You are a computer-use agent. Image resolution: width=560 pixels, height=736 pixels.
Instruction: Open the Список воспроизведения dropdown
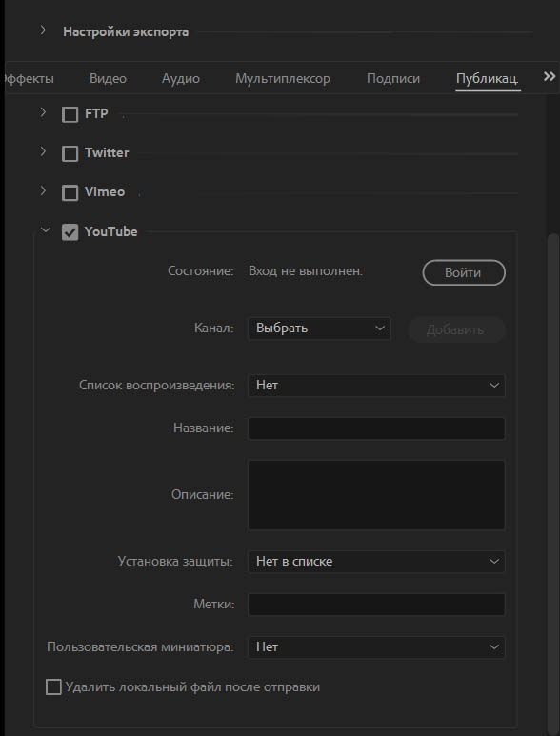tap(376, 386)
